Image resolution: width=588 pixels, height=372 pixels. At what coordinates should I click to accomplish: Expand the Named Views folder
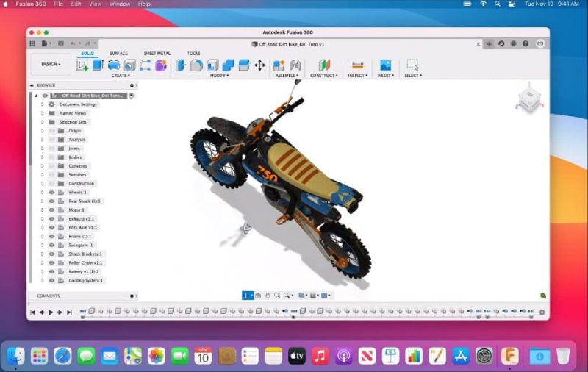[x=43, y=113]
